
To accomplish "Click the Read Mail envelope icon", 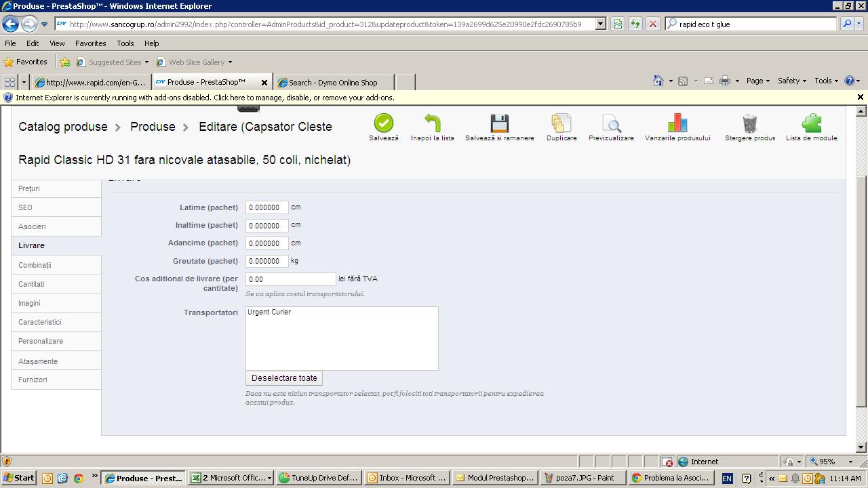I will click(709, 81).
